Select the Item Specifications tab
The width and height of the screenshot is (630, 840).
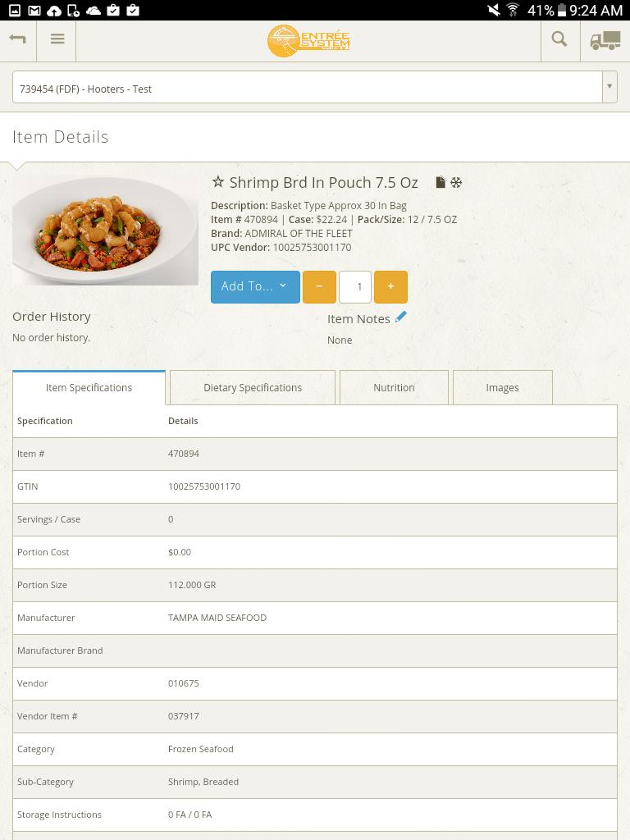pos(89,387)
